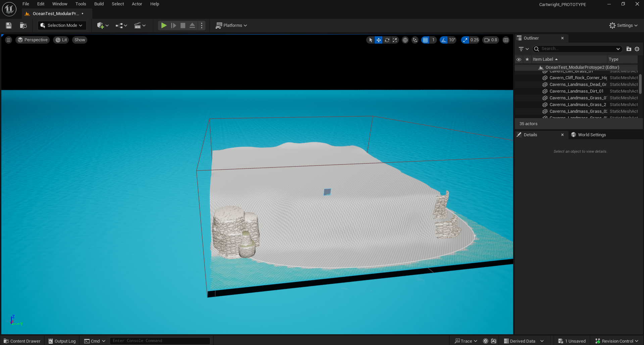Click the Unreal Engine logo icon
Image resolution: width=644 pixels, height=345 pixels.
coord(9,9)
